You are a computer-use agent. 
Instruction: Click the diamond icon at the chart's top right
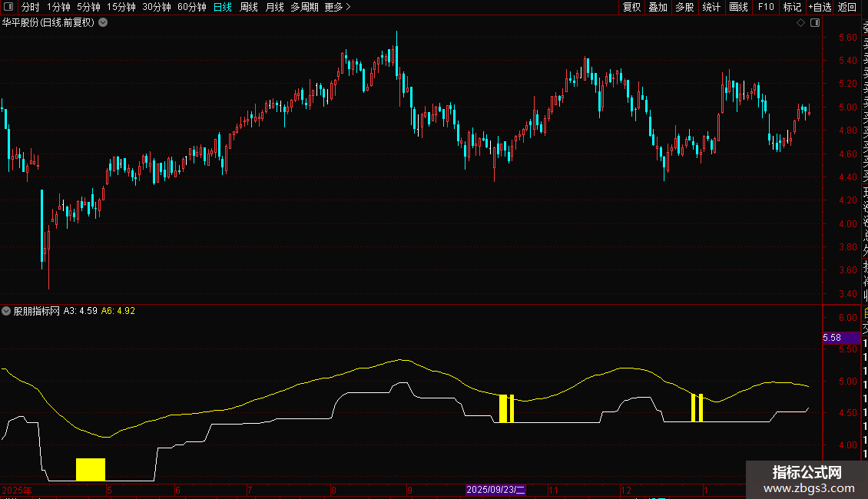pos(800,23)
